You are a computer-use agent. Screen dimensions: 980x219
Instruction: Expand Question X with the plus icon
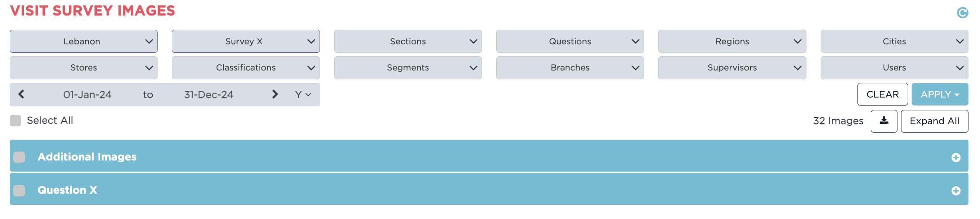tap(956, 191)
